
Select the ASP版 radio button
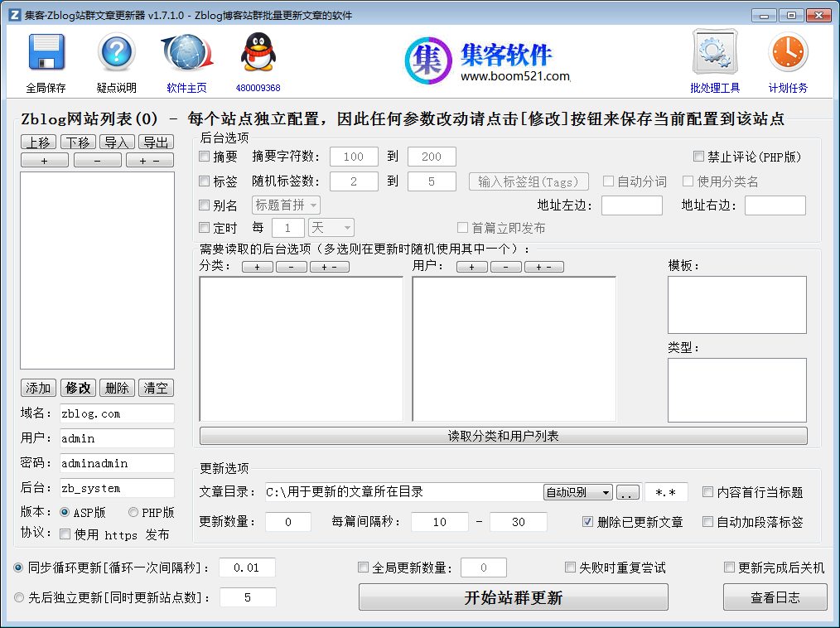pos(65,512)
